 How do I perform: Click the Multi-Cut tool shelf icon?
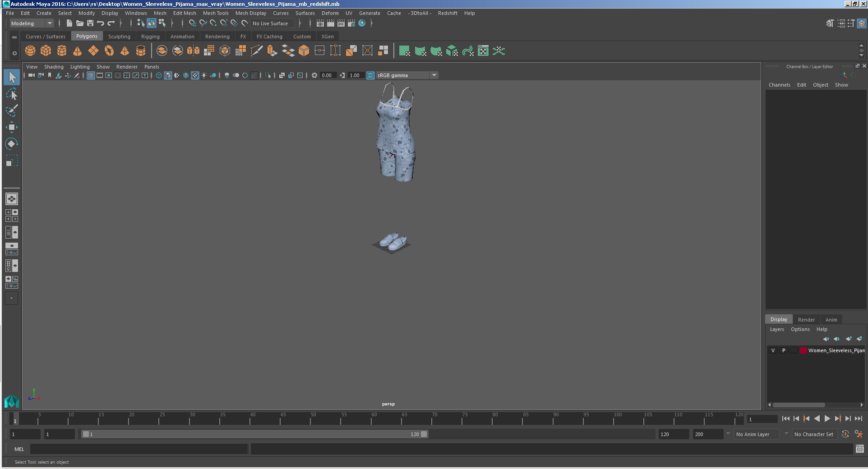coord(256,51)
